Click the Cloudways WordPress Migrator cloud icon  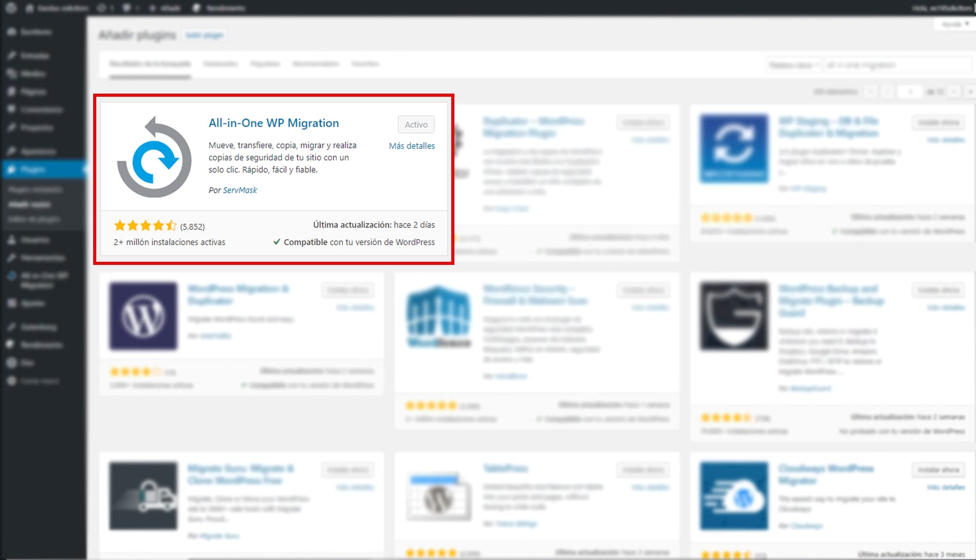coord(734,495)
